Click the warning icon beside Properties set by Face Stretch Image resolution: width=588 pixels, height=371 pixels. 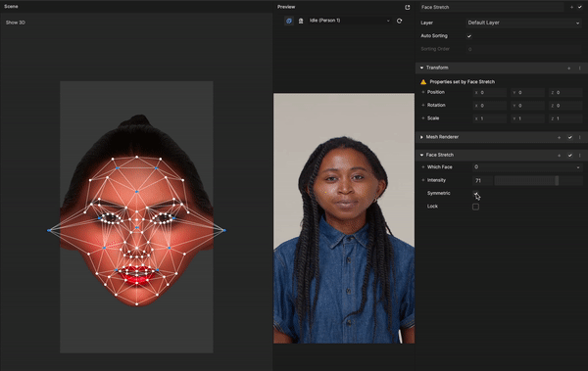[x=423, y=81]
